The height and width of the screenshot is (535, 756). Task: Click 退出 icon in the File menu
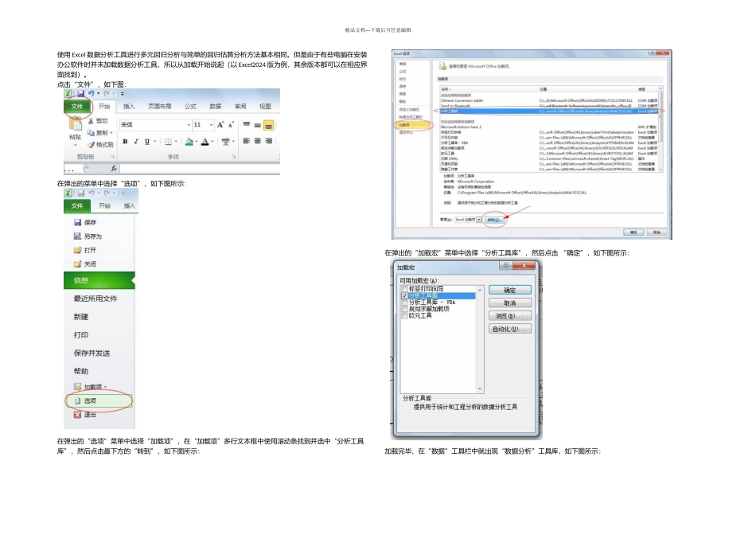pos(78,415)
